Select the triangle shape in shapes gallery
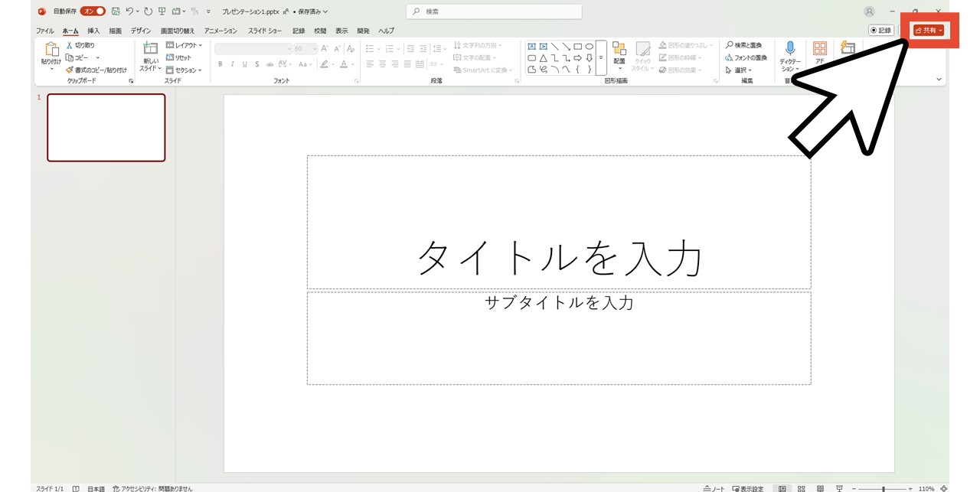 (543, 57)
